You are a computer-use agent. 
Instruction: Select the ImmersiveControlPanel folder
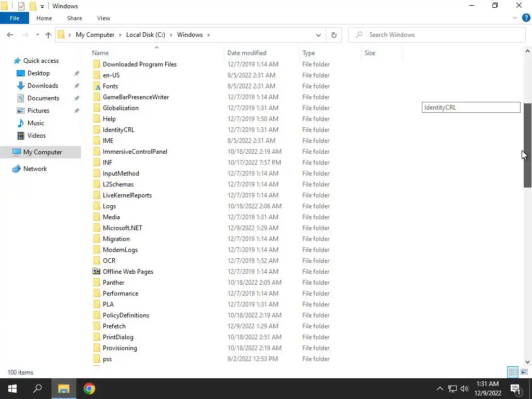pyautogui.click(x=135, y=152)
